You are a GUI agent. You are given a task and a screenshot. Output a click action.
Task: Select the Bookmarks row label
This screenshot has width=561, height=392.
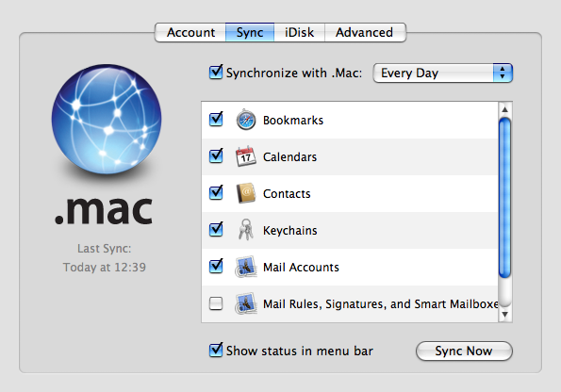click(293, 121)
